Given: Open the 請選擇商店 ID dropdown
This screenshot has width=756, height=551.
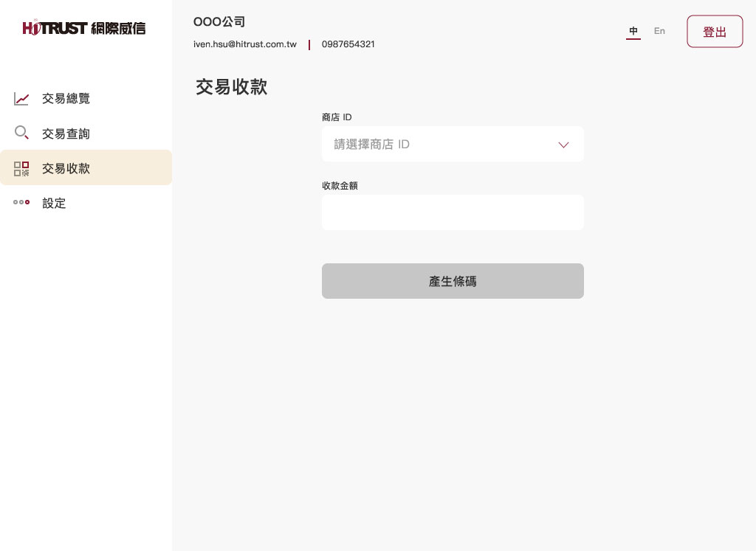Looking at the screenshot, I should pyautogui.click(x=443, y=145).
